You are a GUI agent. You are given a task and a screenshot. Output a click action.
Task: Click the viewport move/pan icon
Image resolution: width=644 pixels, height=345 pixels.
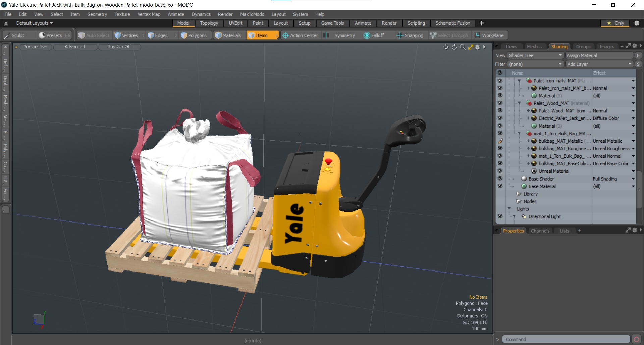pyautogui.click(x=446, y=47)
